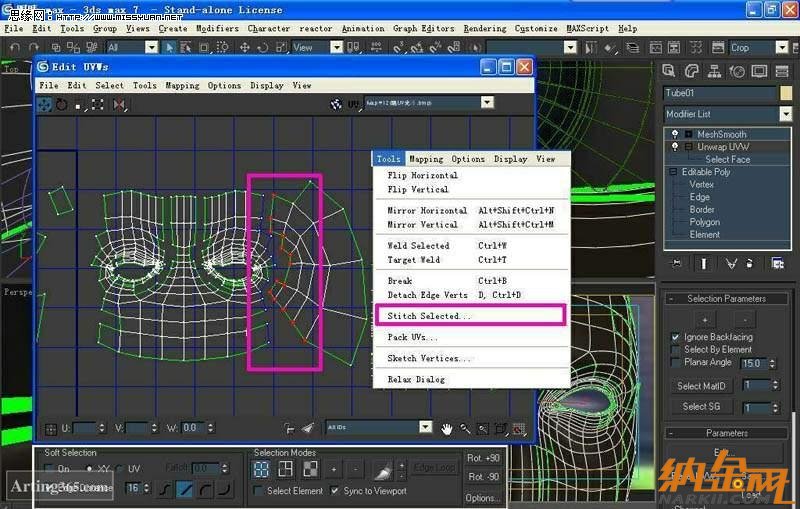The height and width of the screenshot is (509, 800).
Task: Select the Pan hand tool
Action: [447, 429]
